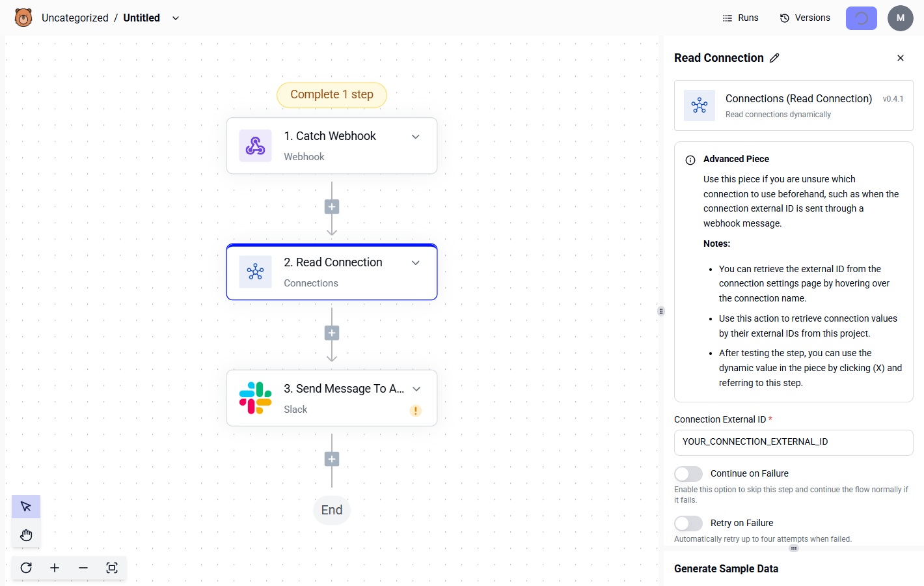The width and height of the screenshot is (924, 586).
Task: Expand the Read Connection step chevron
Action: click(x=415, y=262)
